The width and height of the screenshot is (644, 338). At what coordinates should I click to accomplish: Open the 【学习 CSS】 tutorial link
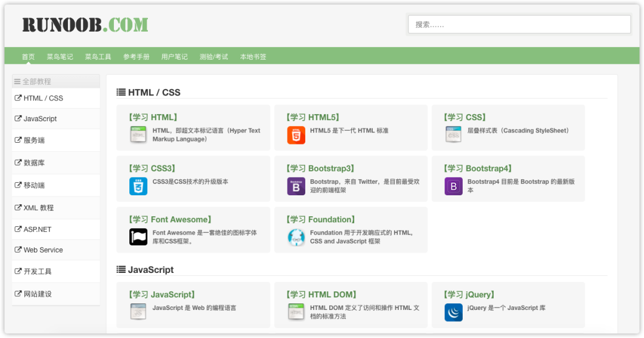465,117
